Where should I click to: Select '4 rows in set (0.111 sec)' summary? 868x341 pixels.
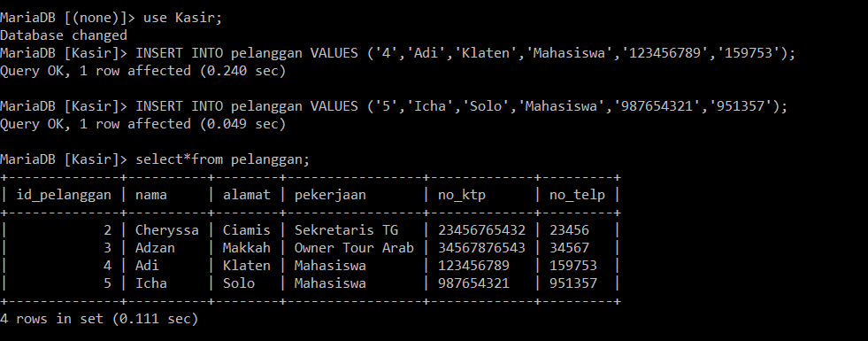(x=99, y=319)
